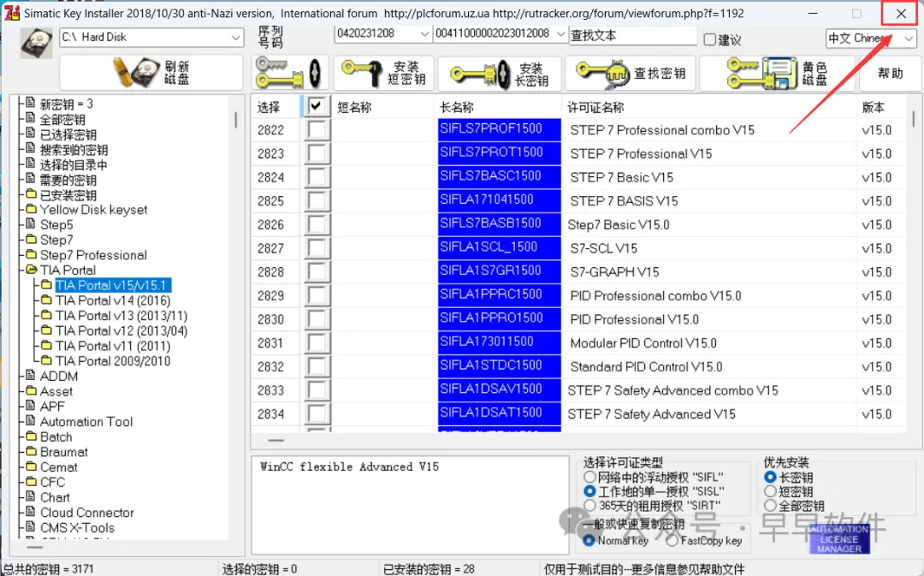
Task: Select the single license SISL radio button
Action: [x=589, y=491]
